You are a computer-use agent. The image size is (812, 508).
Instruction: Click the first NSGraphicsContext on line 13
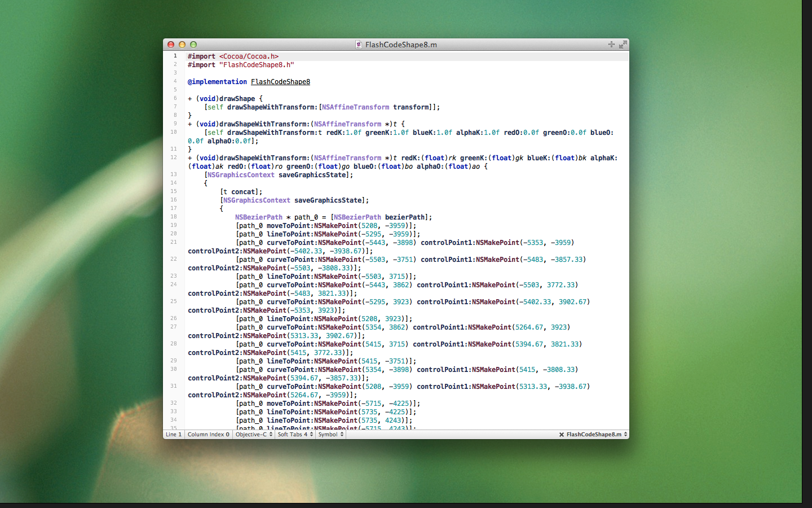point(241,175)
